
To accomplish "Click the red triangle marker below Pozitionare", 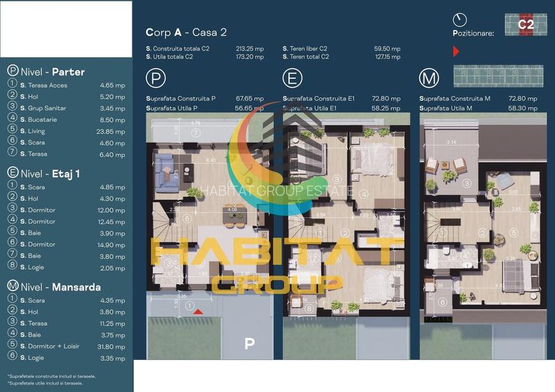I will coord(456,52).
